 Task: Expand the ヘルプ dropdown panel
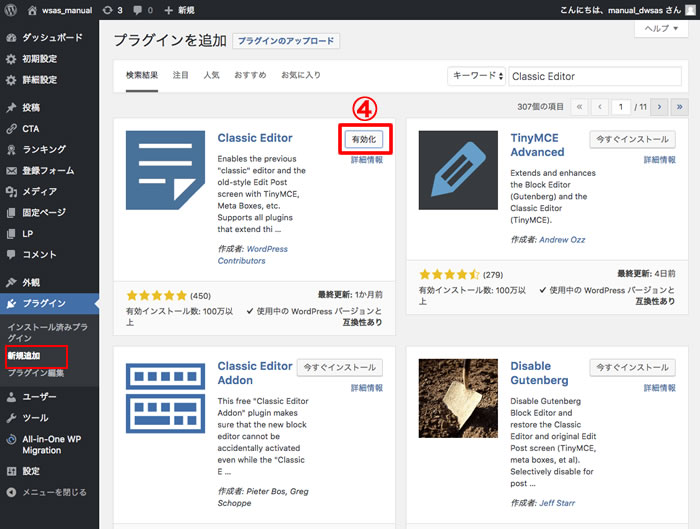point(661,29)
